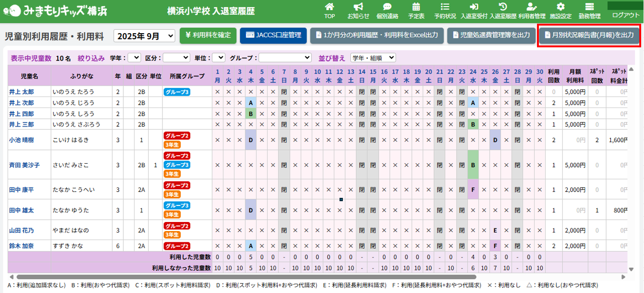The image size is (644, 293).
Task: Open the TOP home icon
Action: coord(329,7)
